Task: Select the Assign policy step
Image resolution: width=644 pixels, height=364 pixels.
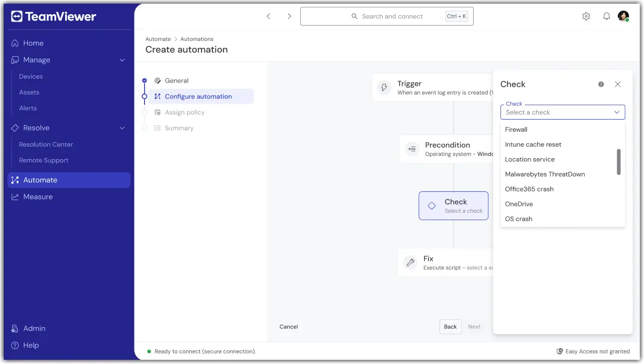Action: pos(185,112)
